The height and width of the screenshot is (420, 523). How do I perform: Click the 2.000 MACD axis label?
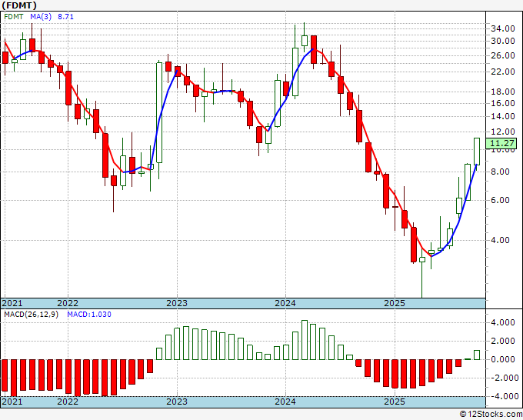(505, 341)
